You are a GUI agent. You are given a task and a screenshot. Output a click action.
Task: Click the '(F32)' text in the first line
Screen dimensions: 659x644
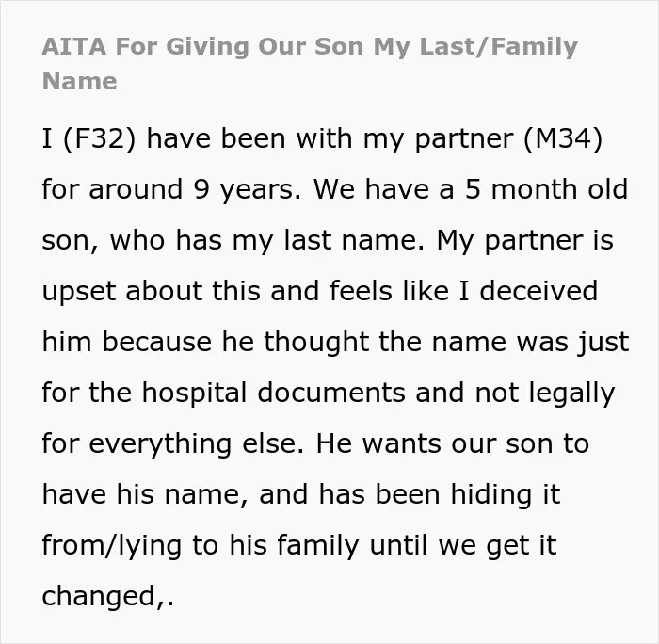(x=100, y=138)
